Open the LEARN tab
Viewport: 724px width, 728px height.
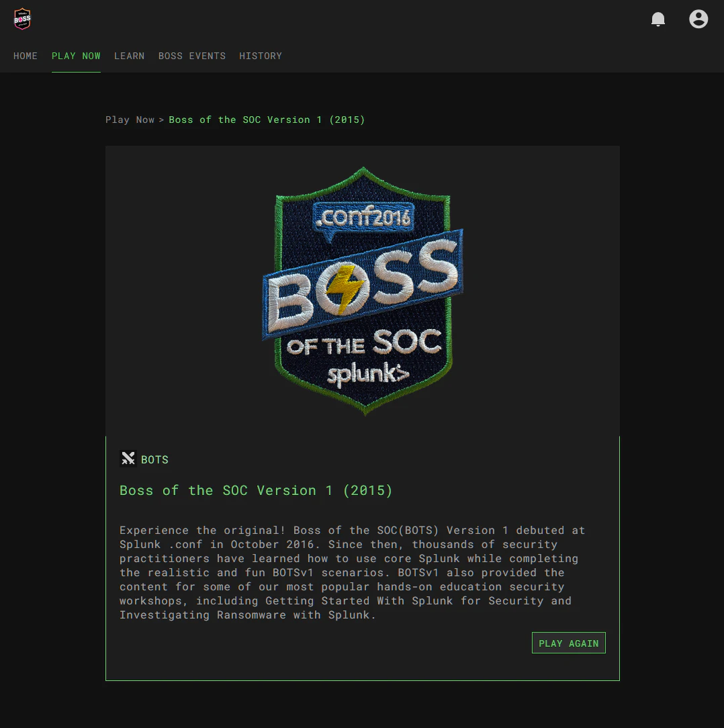coord(130,56)
